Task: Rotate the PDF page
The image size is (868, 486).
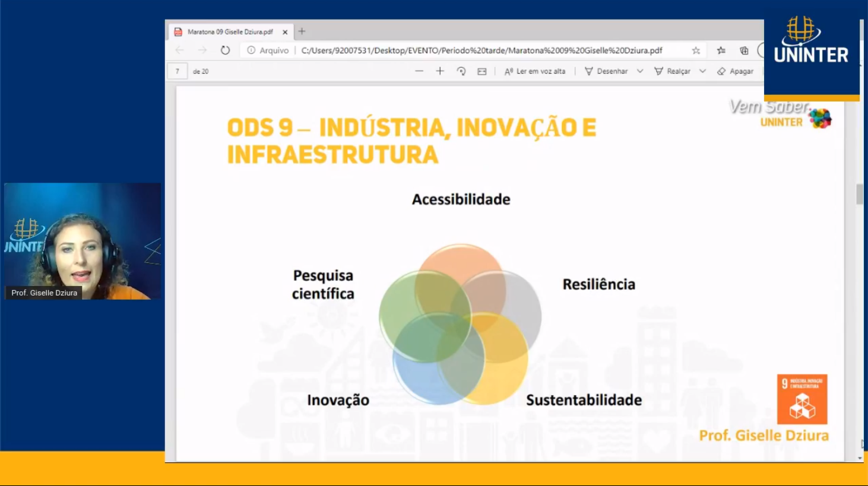Action: click(461, 71)
